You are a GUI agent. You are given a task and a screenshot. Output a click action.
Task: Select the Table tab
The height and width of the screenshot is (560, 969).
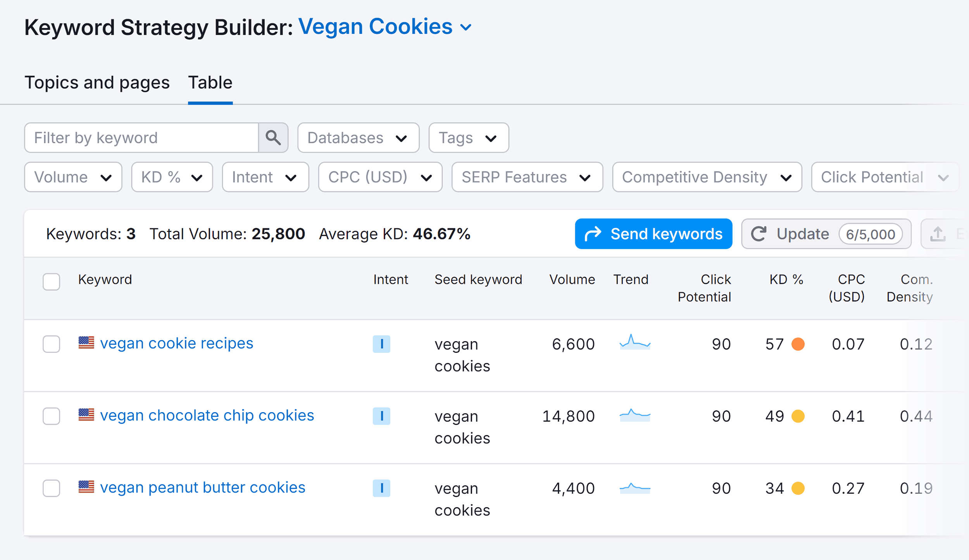click(x=210, y=82)
